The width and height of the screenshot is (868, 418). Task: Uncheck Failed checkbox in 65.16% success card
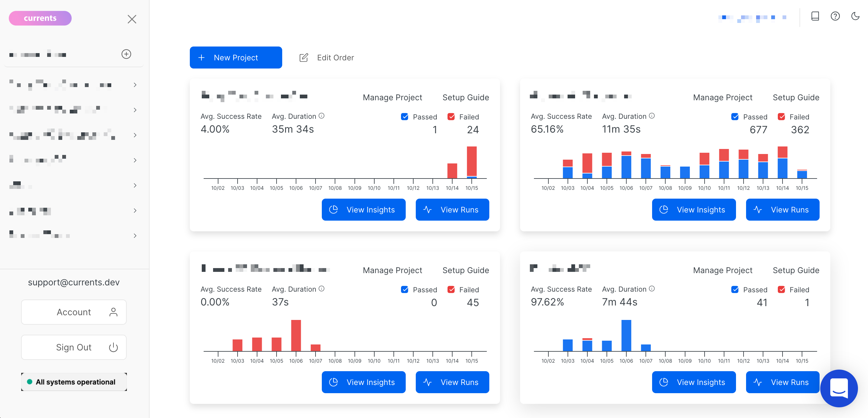pos(781,117)
